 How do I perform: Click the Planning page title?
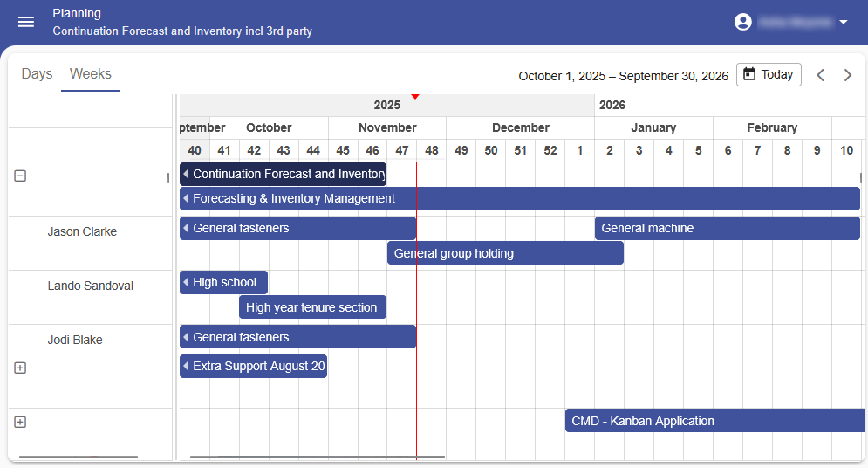77,13
